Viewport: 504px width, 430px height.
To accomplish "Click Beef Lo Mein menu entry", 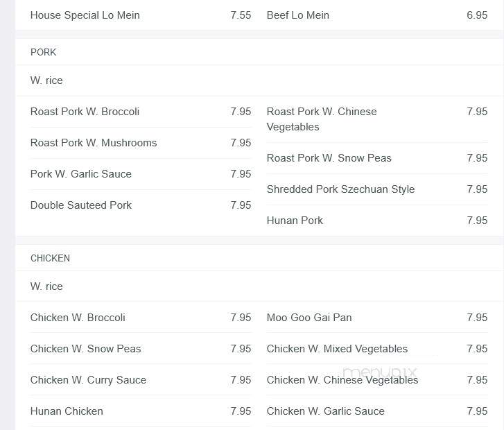I will point(297,15).
